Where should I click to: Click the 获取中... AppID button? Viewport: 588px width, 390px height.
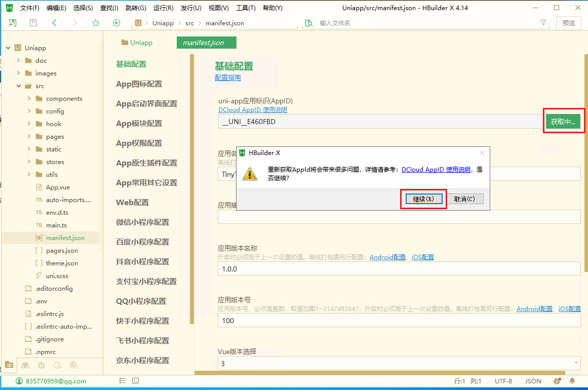[x=563, y=122]
